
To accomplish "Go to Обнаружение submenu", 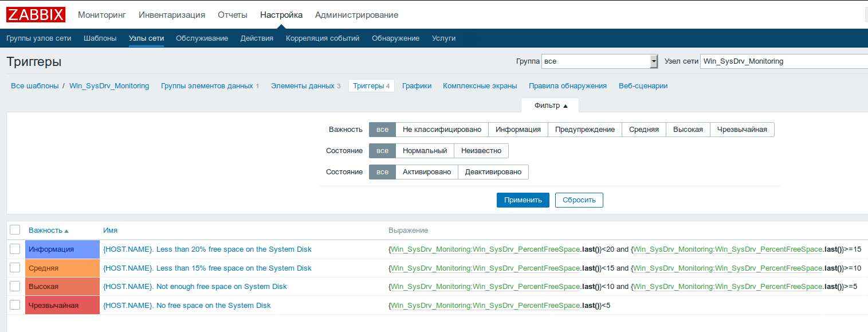I will (396, 38).
